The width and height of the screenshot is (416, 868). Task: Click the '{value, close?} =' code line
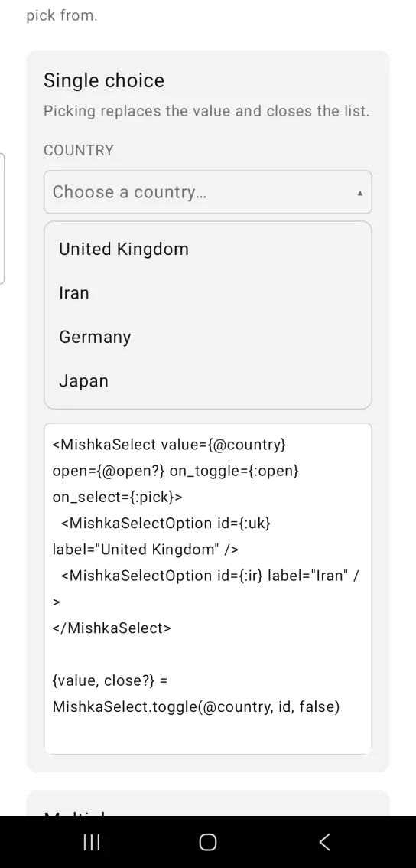109,680
